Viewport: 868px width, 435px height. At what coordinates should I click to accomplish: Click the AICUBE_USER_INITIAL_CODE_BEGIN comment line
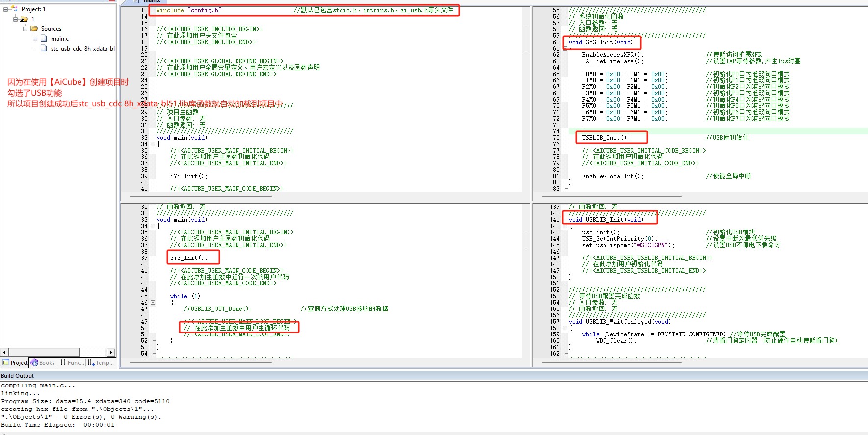coord(644,151)
